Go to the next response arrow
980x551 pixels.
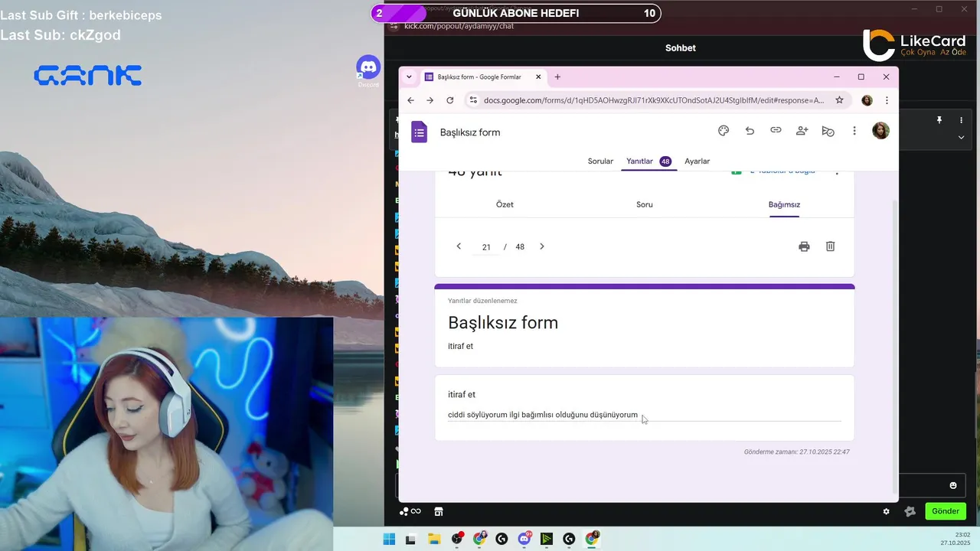pyautogui.click(x=542, y=246)
